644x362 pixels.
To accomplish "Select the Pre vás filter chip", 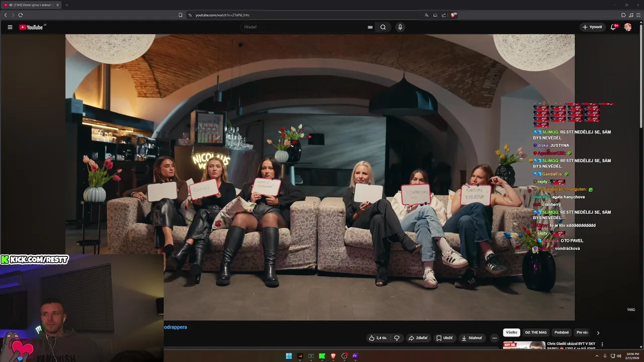I will click(582, 332).
